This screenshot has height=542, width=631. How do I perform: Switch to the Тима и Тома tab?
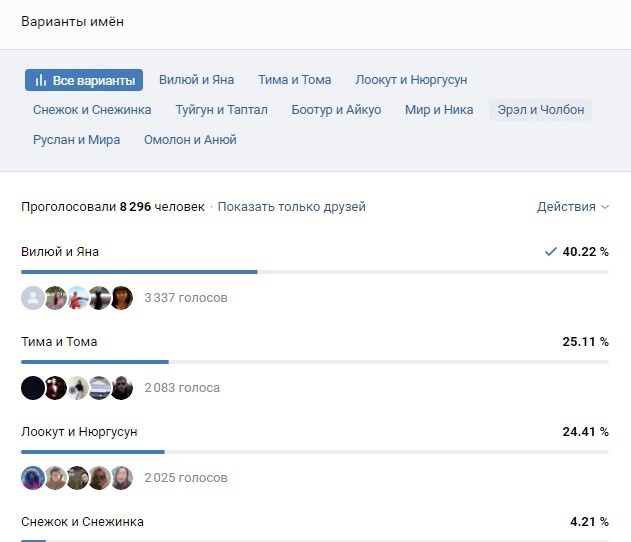tap(295, 80)
